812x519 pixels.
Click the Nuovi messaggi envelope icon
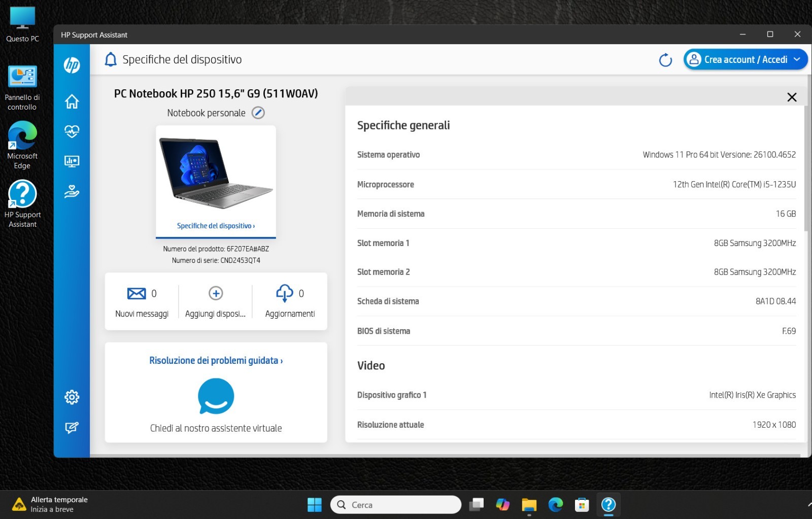[136, 293]
